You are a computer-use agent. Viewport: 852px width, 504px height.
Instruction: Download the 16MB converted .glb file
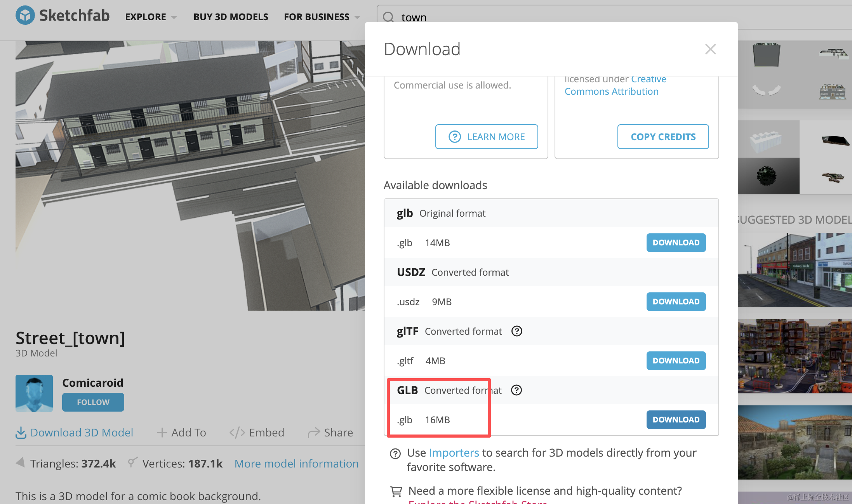pyautogui.click(x=676, y=420)
